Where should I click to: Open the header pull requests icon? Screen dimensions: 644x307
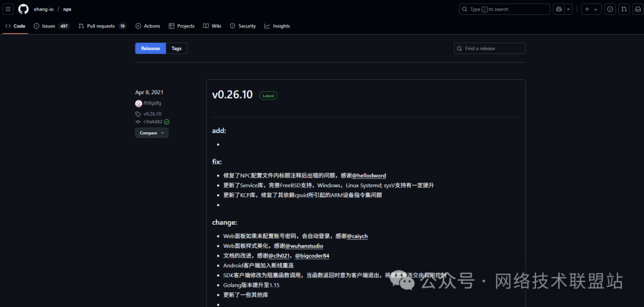pyautogui.click(x=624, y=9)
